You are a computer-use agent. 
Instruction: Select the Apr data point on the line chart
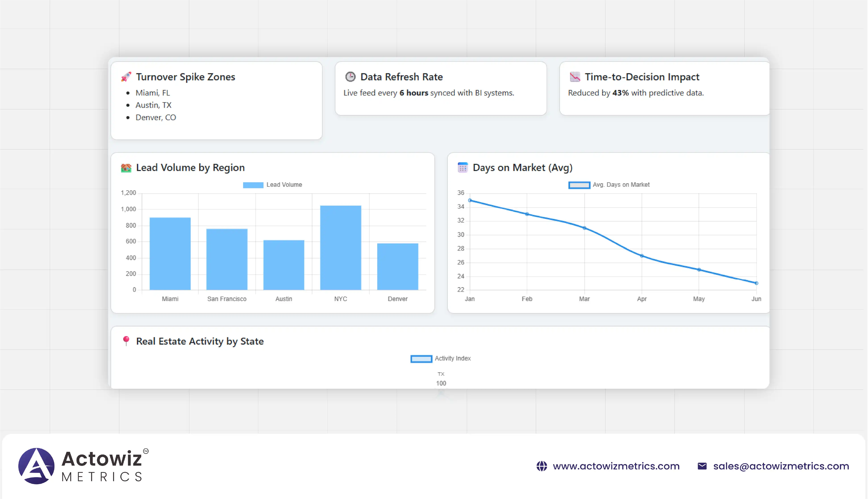(x=642, y=256)
